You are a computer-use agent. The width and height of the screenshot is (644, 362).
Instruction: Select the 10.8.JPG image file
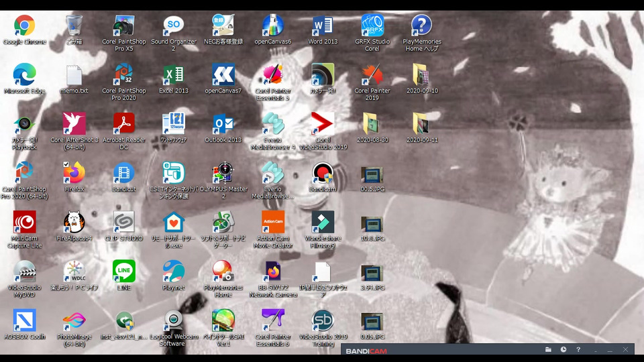click(372, 225)
